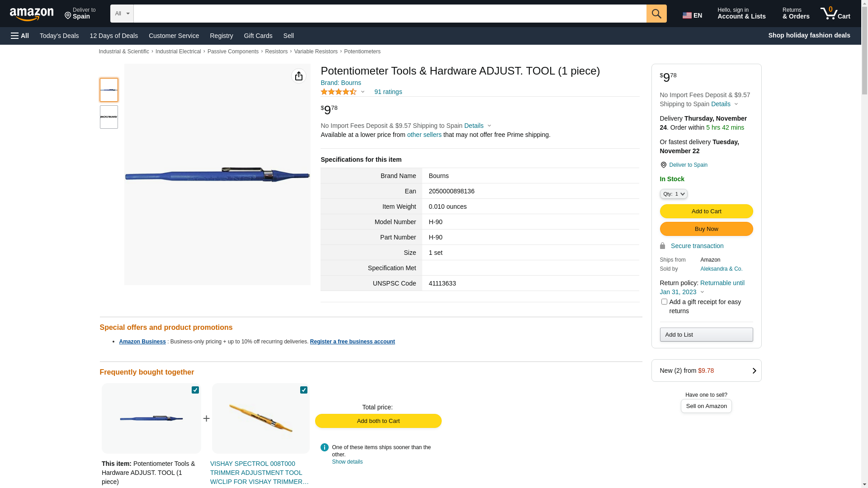Click the Add to Cart button
This screenshot has width=868, height=488.
pos(706,211)
